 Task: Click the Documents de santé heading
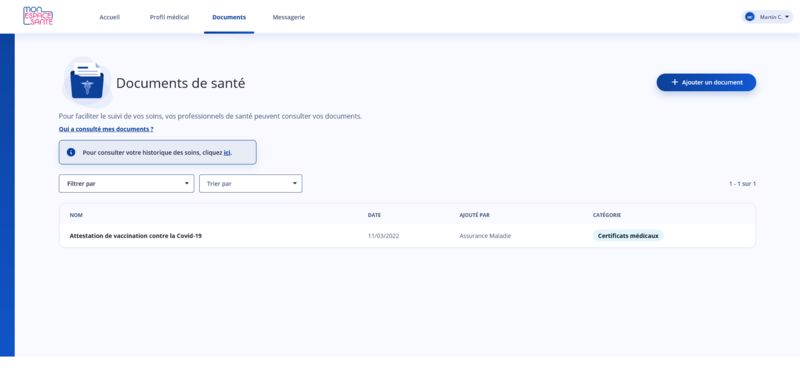[x=181, y=83]
